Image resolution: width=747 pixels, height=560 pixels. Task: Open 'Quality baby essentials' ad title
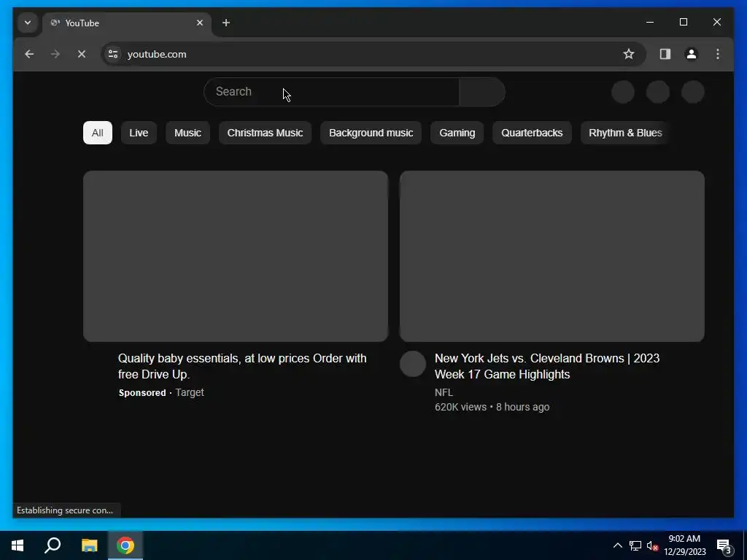(242, 366)
